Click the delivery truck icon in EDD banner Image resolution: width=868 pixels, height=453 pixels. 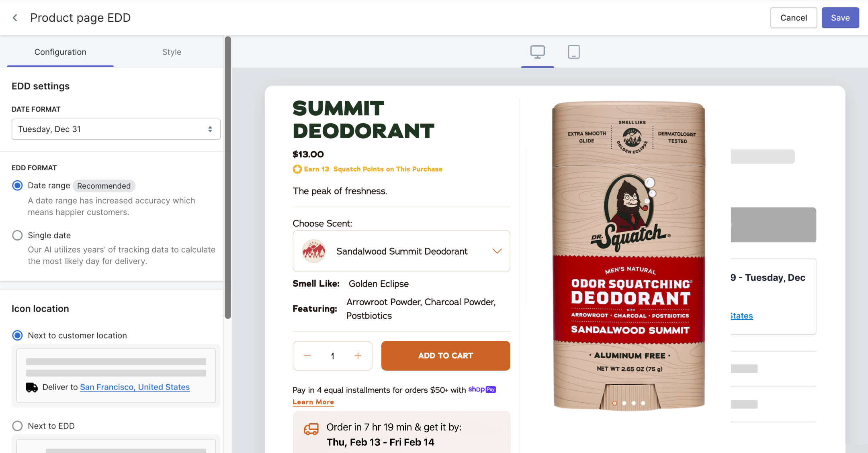pyautogui.click(x=311, y=429)
